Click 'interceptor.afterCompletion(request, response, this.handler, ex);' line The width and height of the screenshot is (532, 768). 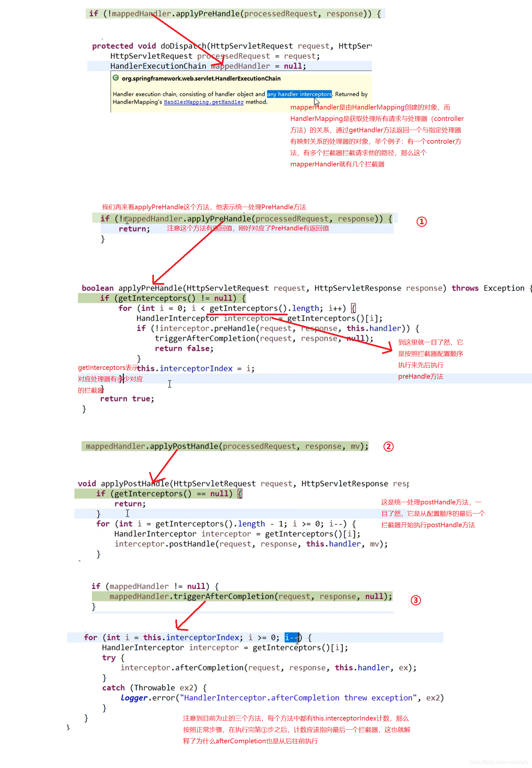(268, 668)
